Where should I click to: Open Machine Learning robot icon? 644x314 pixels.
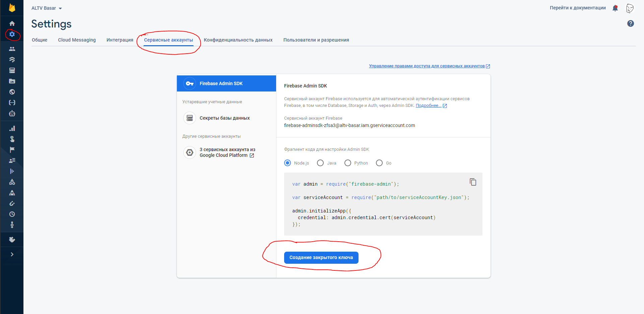tap(12, 113)
